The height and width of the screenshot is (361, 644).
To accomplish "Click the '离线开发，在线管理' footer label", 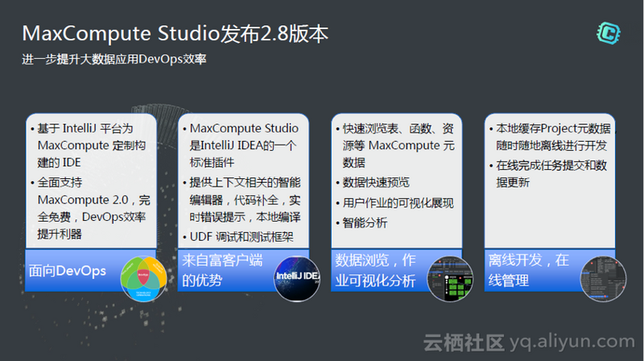I will point(529,271).
